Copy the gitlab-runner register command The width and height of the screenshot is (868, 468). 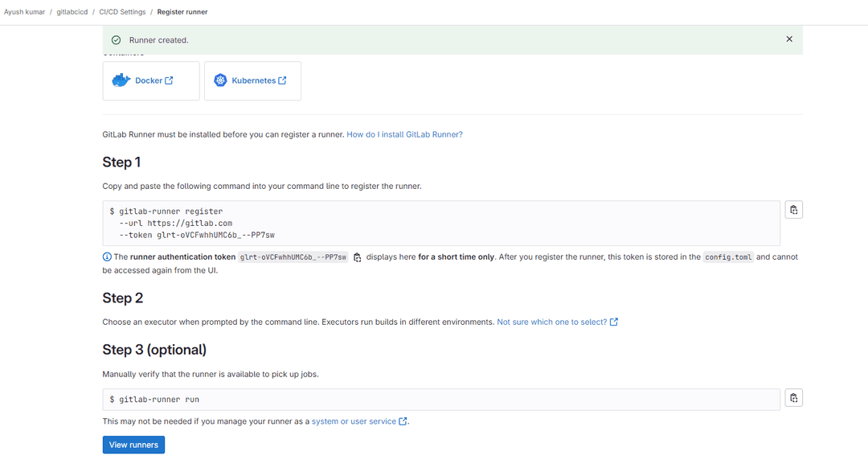point(793,210)
